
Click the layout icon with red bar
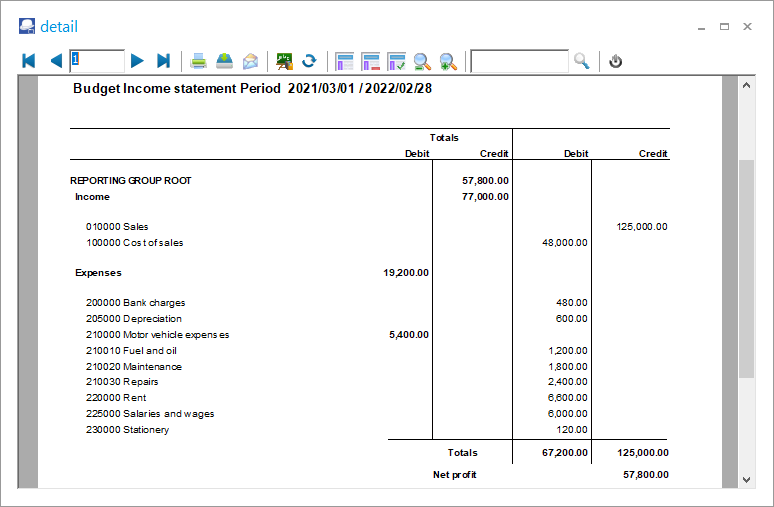371,61
